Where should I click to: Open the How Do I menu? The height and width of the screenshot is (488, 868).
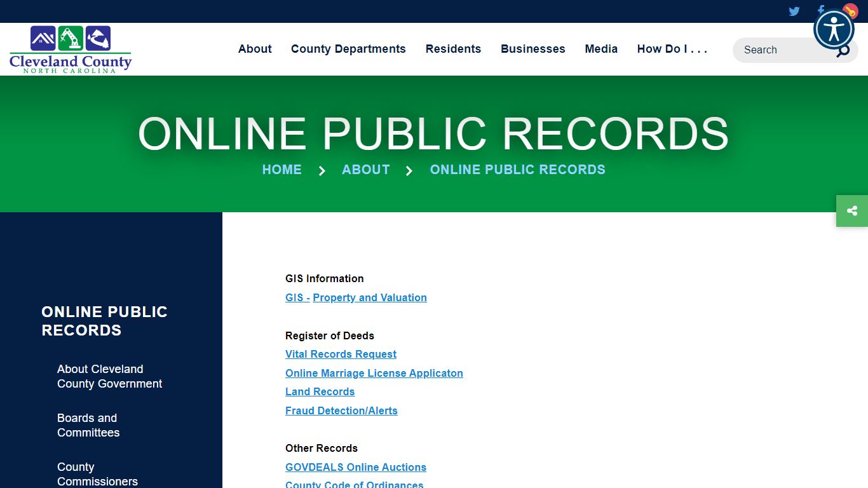click(672, 49)
